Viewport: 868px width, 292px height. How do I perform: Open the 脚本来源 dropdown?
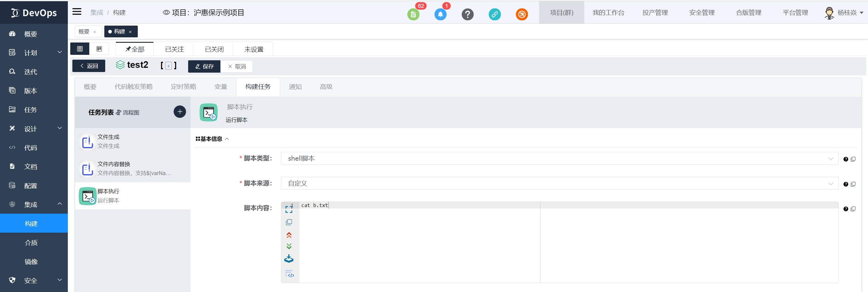pos(559,183)
